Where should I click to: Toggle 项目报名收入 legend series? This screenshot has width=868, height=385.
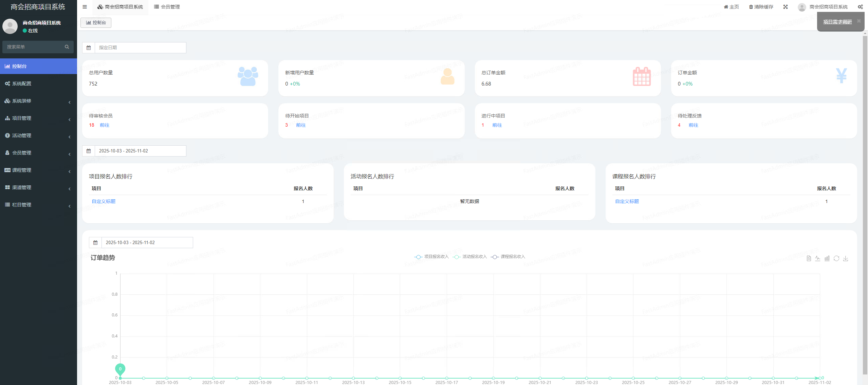432,257
